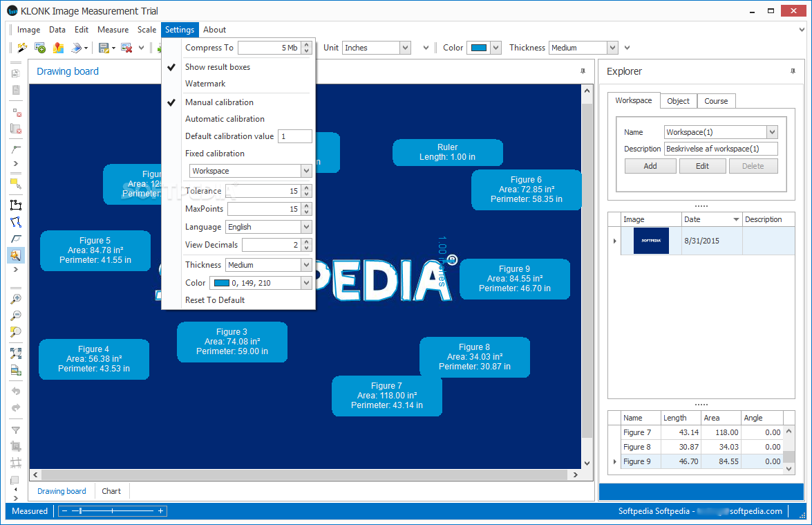The width and height of the screenshot is (812, 525).
Task: Click the fit-to-window zoom icon
Action: [16, 353]
